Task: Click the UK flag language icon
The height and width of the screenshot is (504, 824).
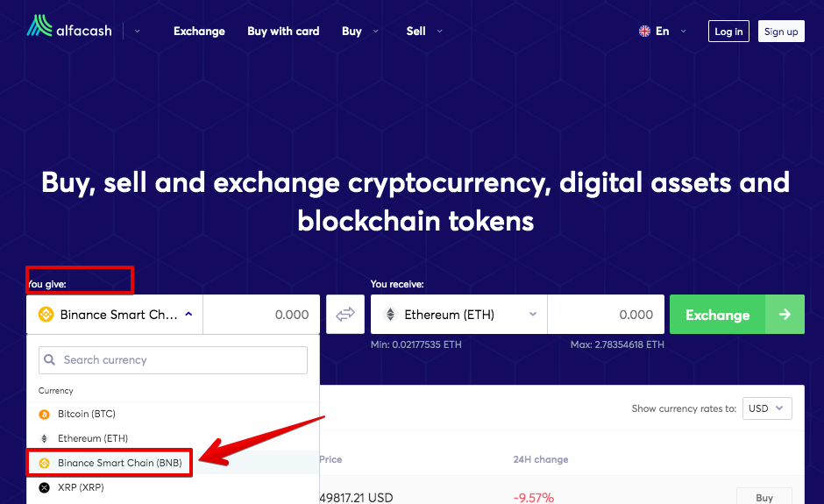Action: (x=644, y=31)
